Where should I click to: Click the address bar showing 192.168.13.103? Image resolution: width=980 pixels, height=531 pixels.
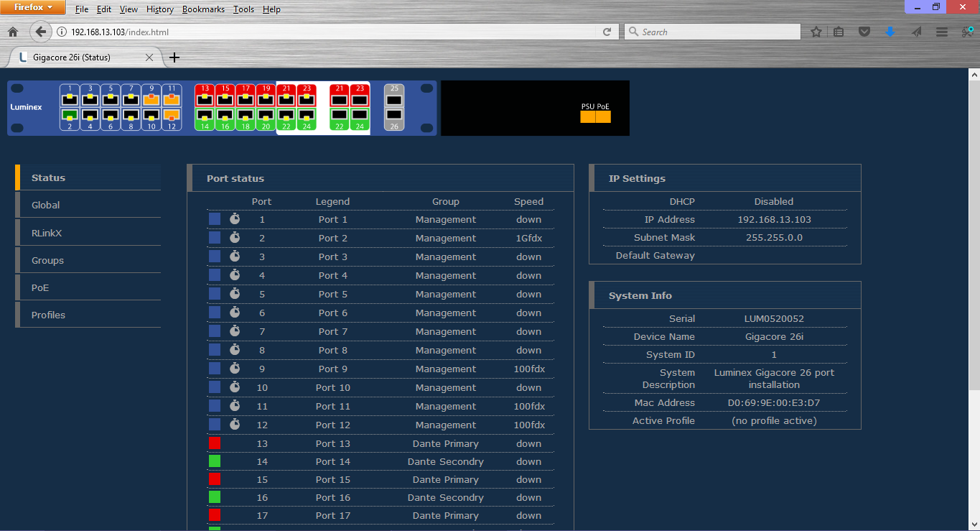tap(327, 32)
